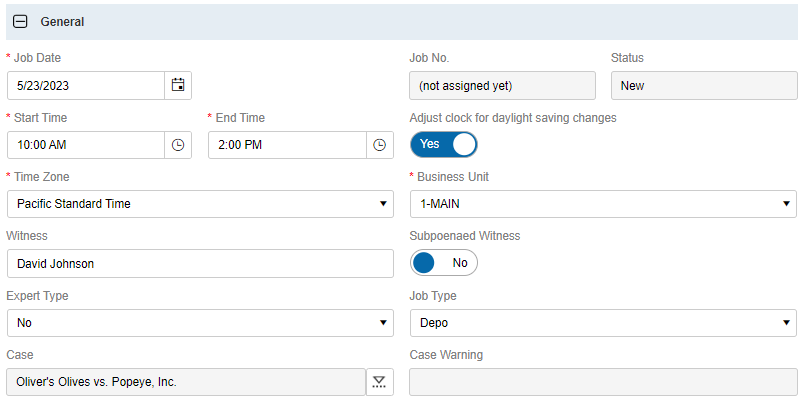Open the Job Type dropdown
805x415 pixels.
pyautogui.click(x=603, y=323)
